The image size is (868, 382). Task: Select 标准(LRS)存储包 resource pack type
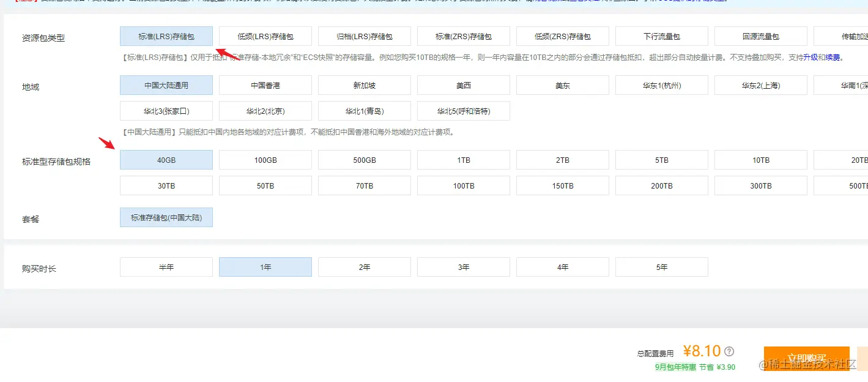pos(166,37)
